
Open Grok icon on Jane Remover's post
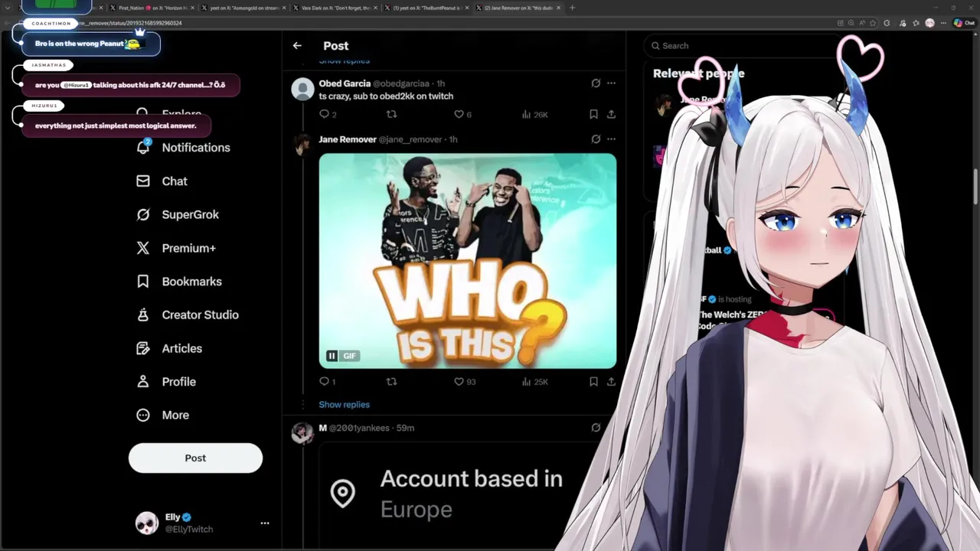tap(596, 139)
